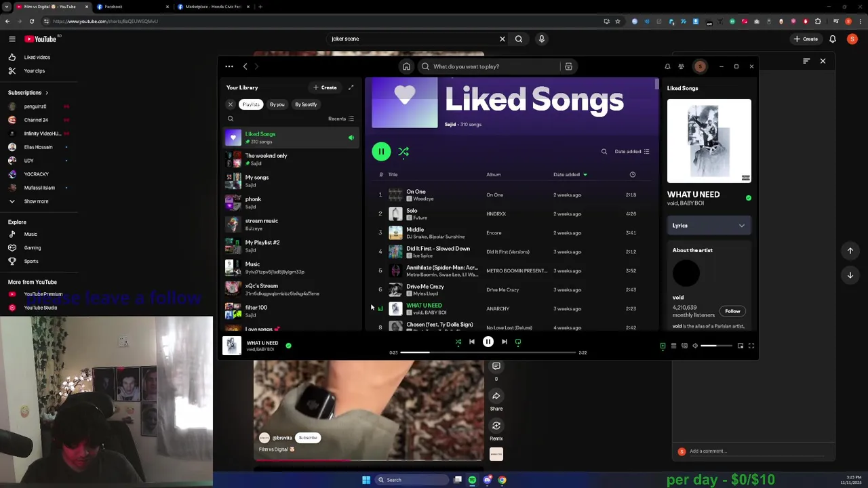Open Spotify Friend Activity icon
Image resolution: width=868 pixels, height=488 pixels.
[x=681, y=66]
